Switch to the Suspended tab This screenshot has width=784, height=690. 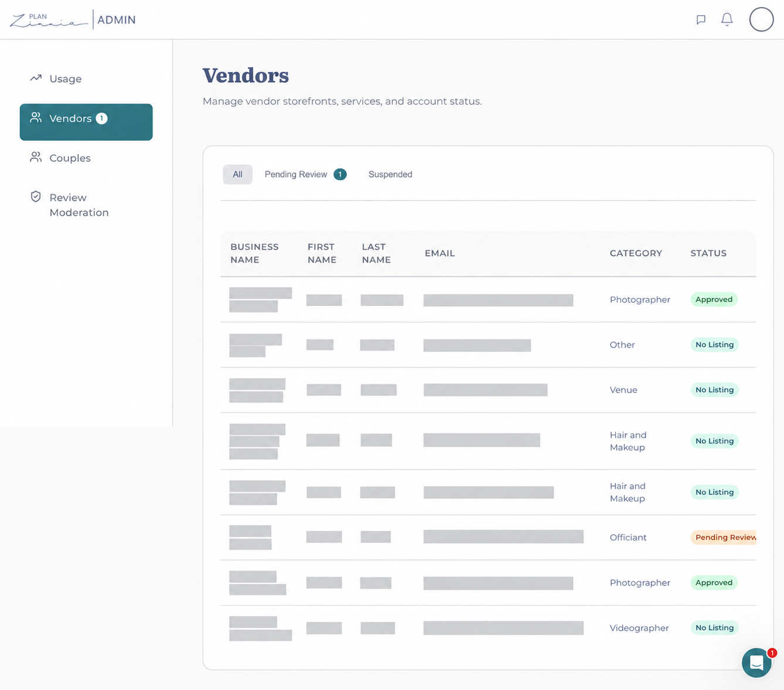(390, 174)
